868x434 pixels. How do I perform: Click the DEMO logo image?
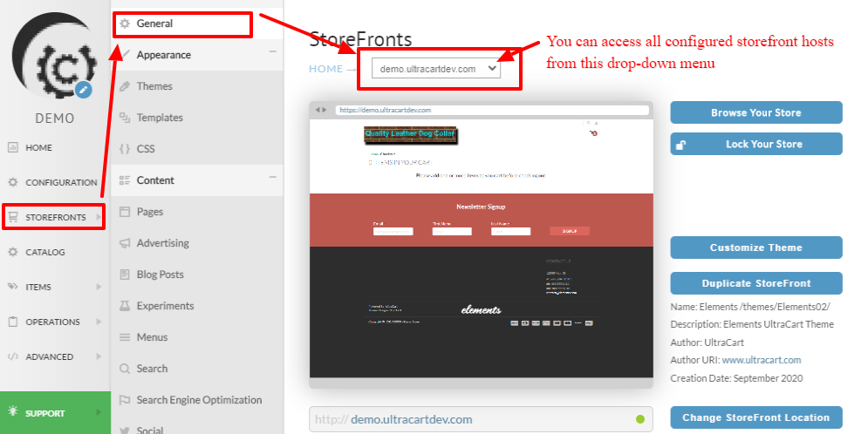click(54, 55)
